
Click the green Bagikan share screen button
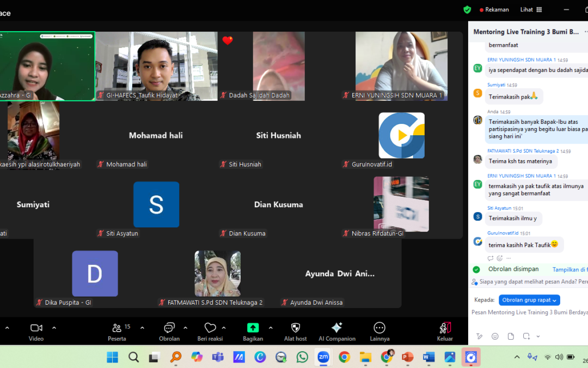[253, 328]
